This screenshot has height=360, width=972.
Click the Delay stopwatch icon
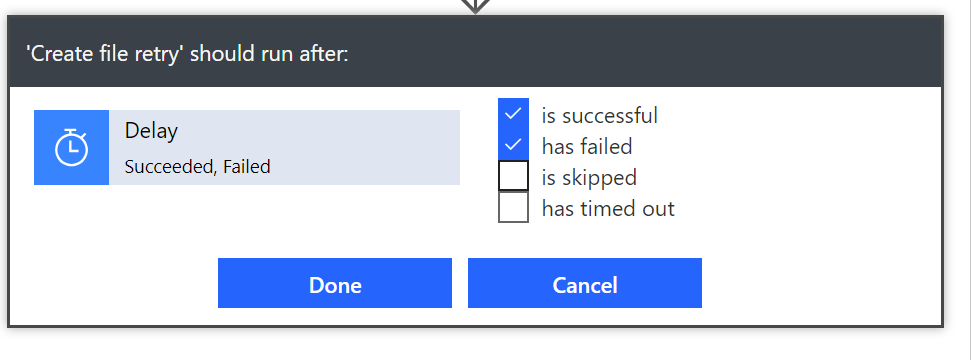click(x=71, y=147)
